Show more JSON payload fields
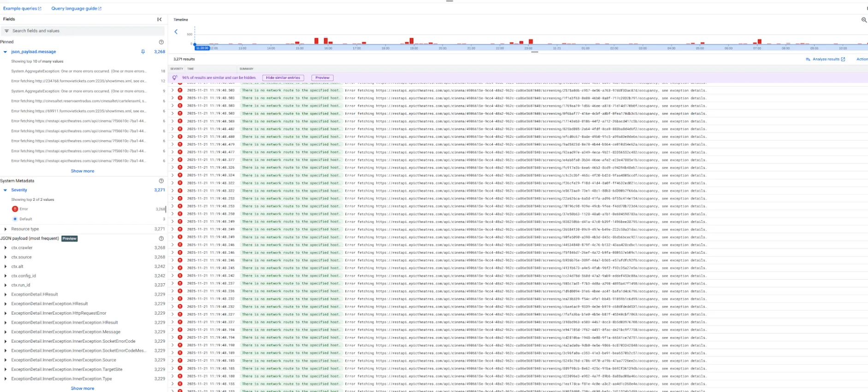This screenshot has height=392, width=868. (83, 388)
